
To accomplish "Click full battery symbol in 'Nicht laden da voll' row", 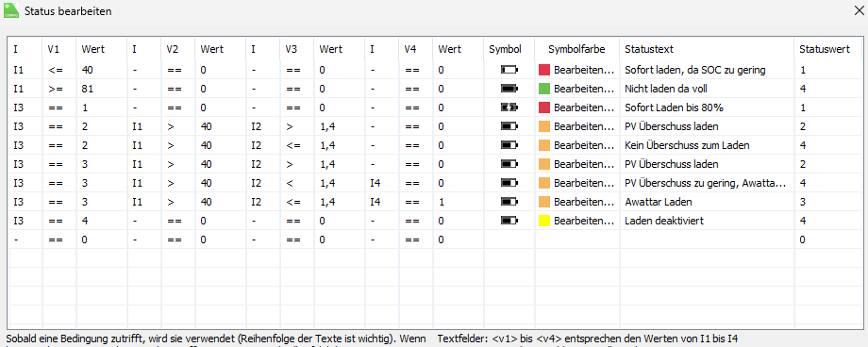I will (509, 89).
